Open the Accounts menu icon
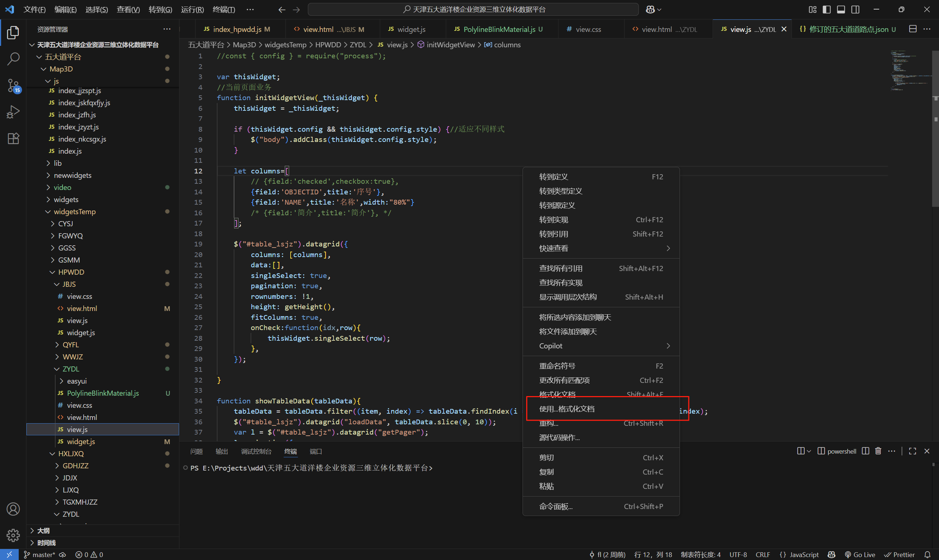 point(13,509)
